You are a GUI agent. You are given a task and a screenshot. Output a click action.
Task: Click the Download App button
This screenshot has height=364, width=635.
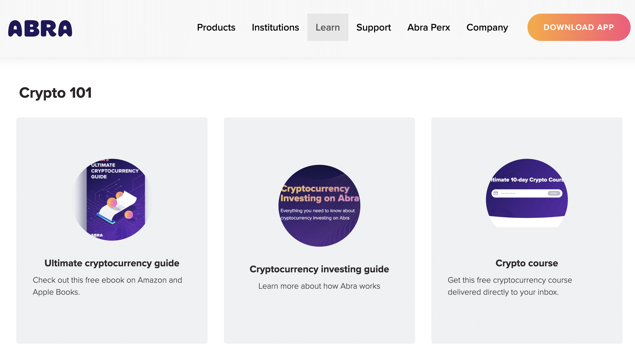click(x=579, y=27)
